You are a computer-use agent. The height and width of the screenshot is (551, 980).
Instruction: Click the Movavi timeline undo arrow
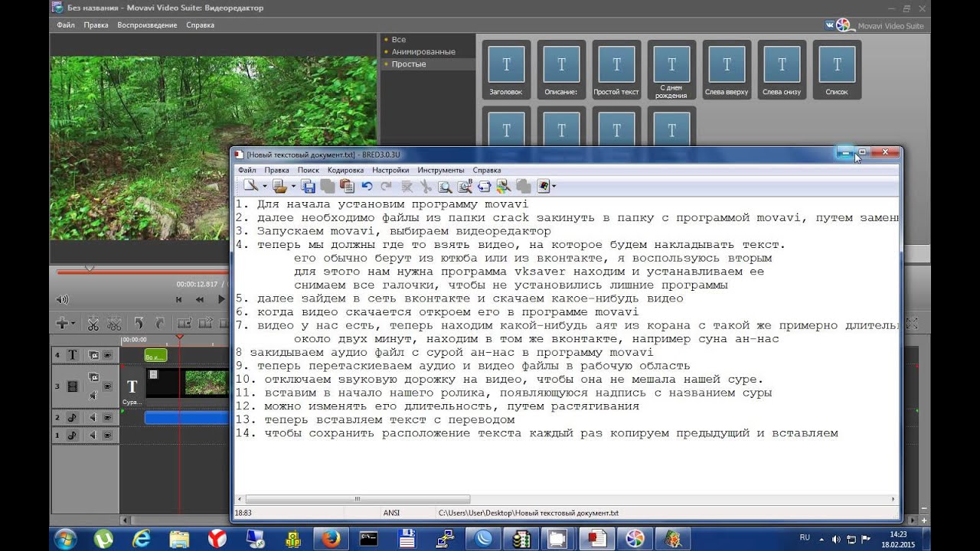point(139,324)
